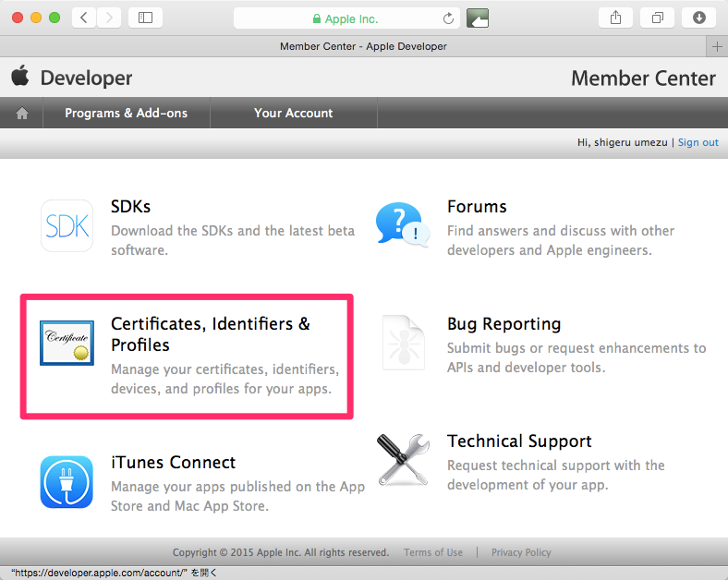Screen dimensions: 728x580
Task: Click the green lock icon in address bar
Action: point(317,18)
